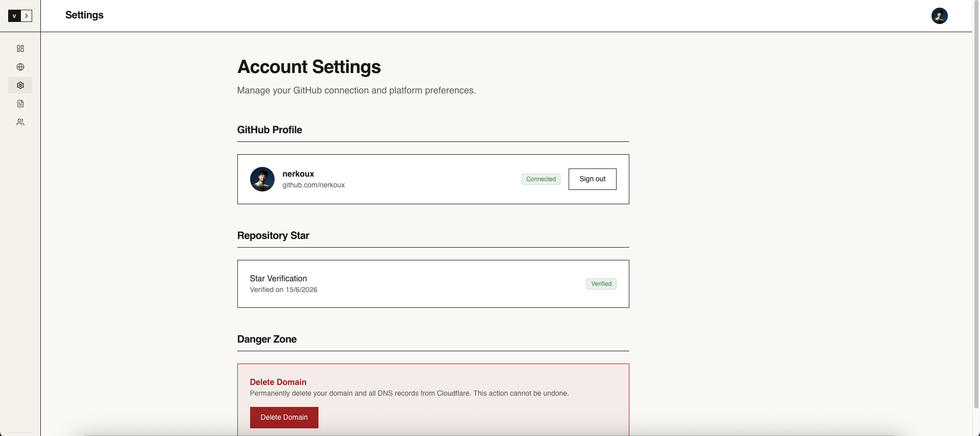Sign out of the GitHub account
Screen dimensions: 980x436
pos(592,179)
